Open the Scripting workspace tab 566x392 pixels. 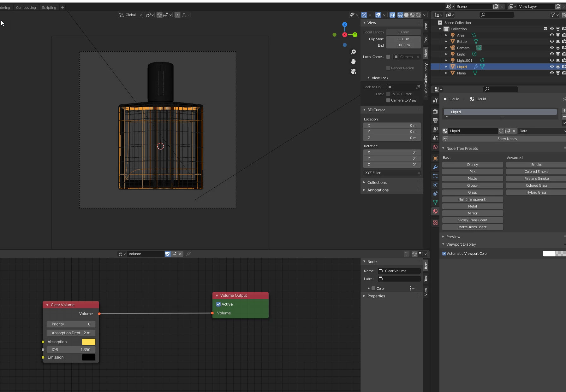click(x=49, y=8)
